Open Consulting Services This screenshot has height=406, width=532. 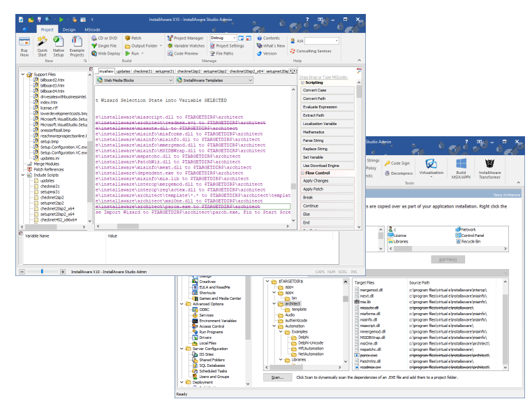[311, 51]
